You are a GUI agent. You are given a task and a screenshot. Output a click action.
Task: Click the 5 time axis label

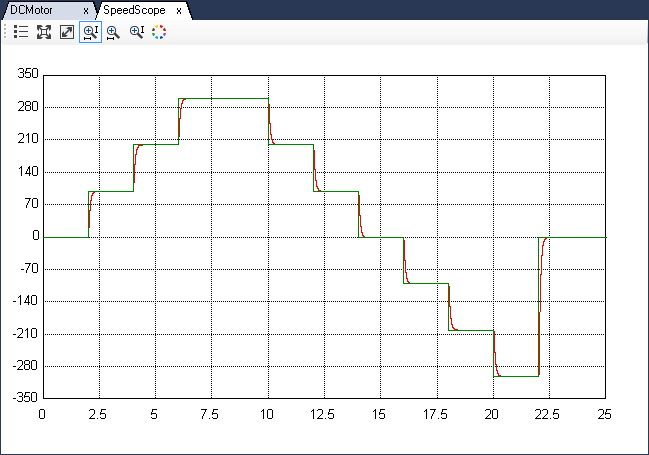pyautogui.click(x=154, y=414)
